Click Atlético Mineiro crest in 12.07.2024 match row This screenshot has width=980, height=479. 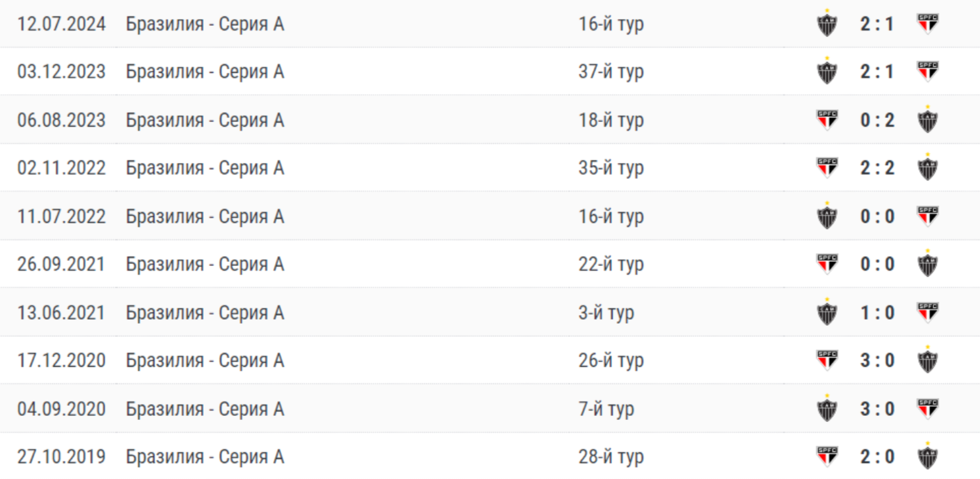(827, 25)
